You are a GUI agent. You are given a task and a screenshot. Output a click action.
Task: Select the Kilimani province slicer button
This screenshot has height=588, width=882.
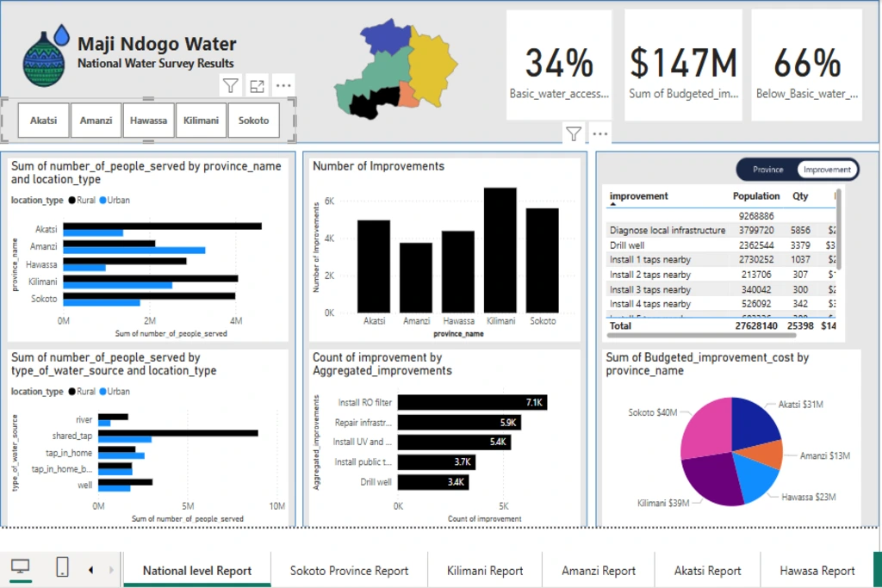click(x=201, y=121)
